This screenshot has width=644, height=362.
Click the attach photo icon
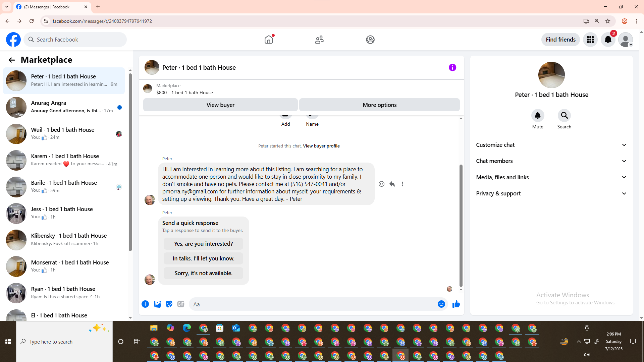pyautogui.click(x=157, y=304)
